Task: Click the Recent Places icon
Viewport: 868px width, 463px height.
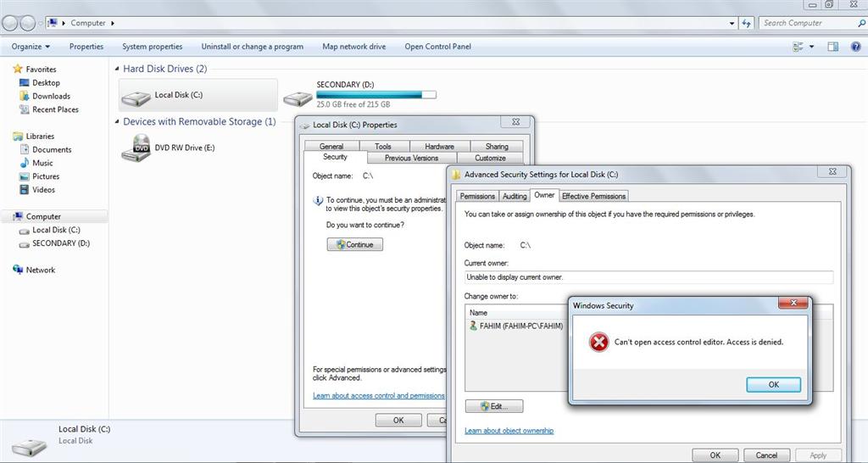Action: click(24, 109)
